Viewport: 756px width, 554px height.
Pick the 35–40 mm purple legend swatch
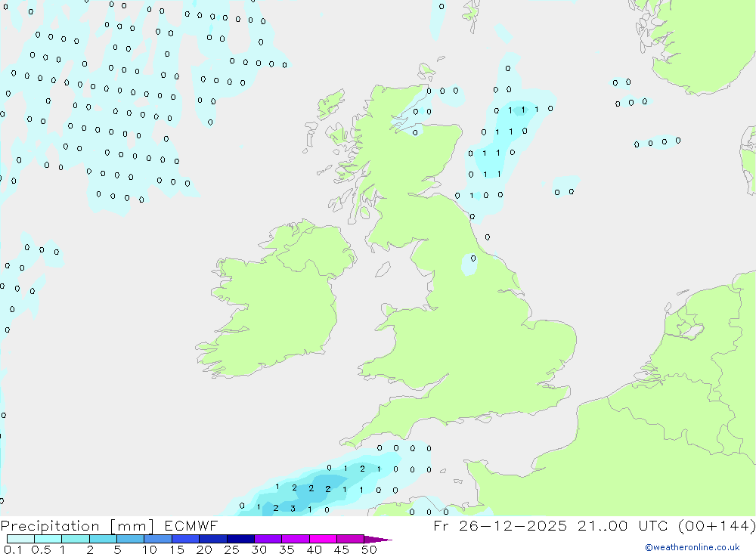coord(295,539)
